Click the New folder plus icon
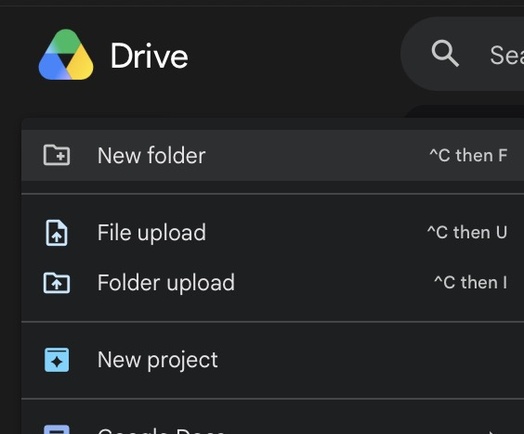524x434 pixels. pos(56,155)
